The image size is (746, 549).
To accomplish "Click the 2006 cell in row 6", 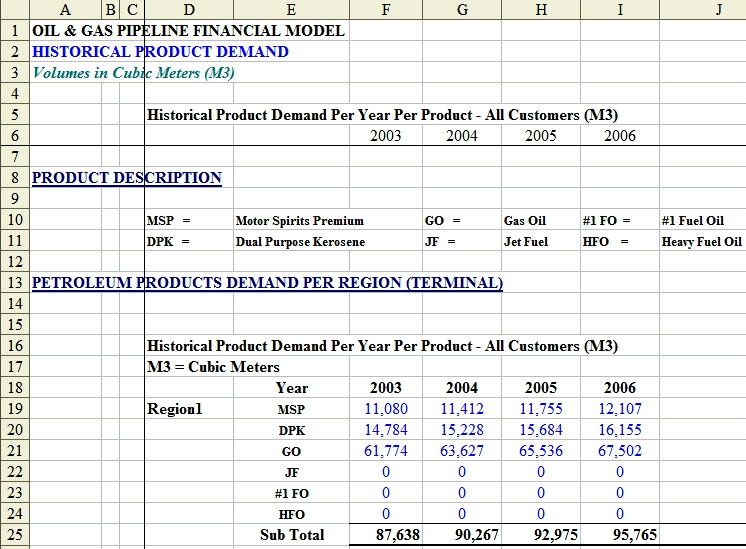I will coord(620,136).
